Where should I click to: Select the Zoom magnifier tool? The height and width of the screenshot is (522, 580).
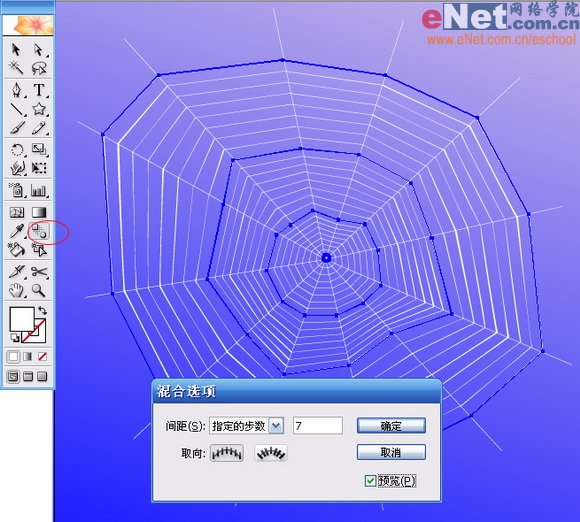point(39,290)
